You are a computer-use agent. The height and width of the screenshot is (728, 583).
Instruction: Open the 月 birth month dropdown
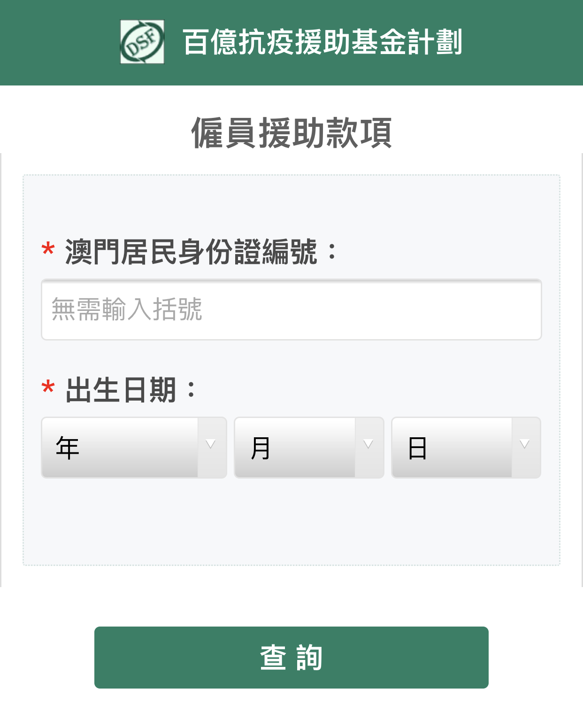pyautogui.click(x=308, y=448)
